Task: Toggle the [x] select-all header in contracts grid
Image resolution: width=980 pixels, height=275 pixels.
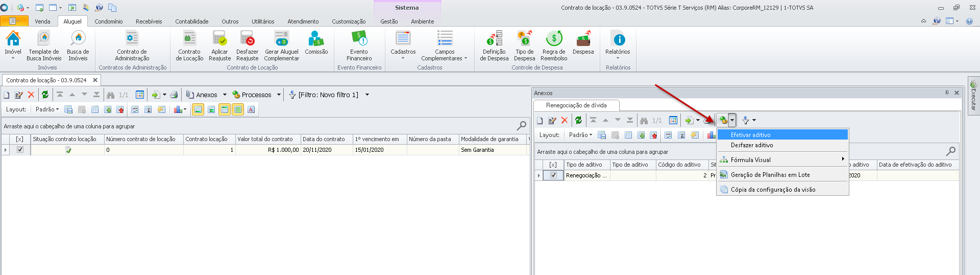Action: click(x=20, y=139)
